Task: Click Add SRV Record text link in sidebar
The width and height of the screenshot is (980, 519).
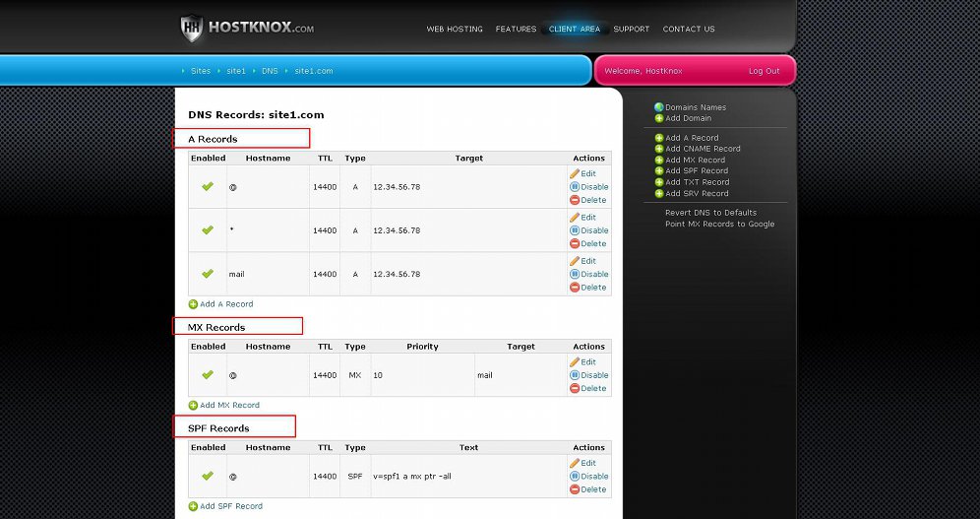Action: coord(698,193)
